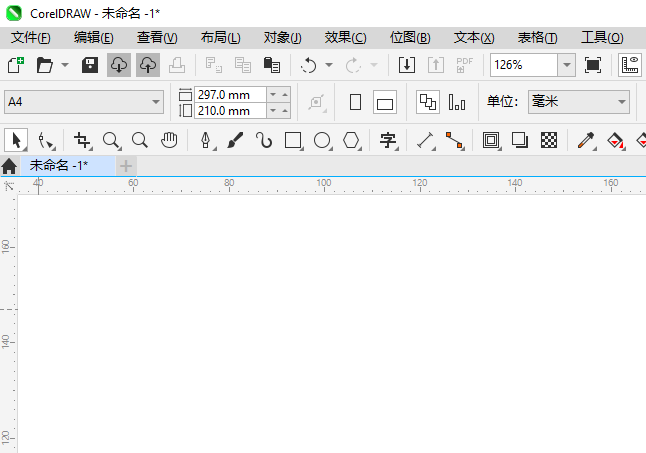Open the 效果(C) menu
The image size is (646, 453).
[345, 38]
